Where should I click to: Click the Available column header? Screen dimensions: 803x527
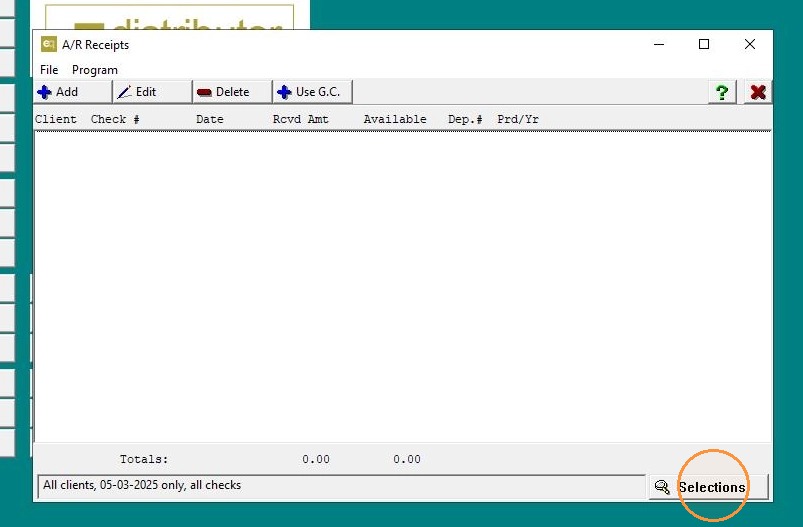395,119
